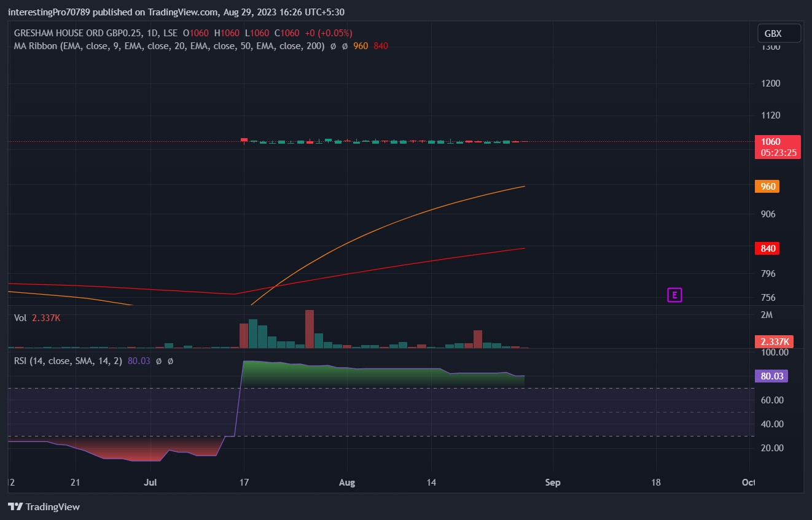The height and width of the screenshot is (520, 812).
Task: Click the 2.337K label on the volume axis
Action: tap(773, 341)
